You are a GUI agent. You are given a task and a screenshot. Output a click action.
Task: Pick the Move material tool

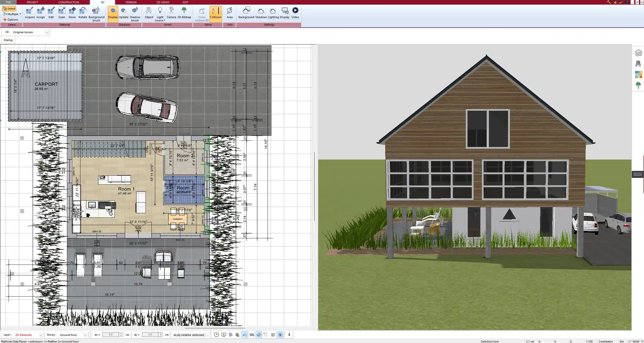[x=72, y=13]
